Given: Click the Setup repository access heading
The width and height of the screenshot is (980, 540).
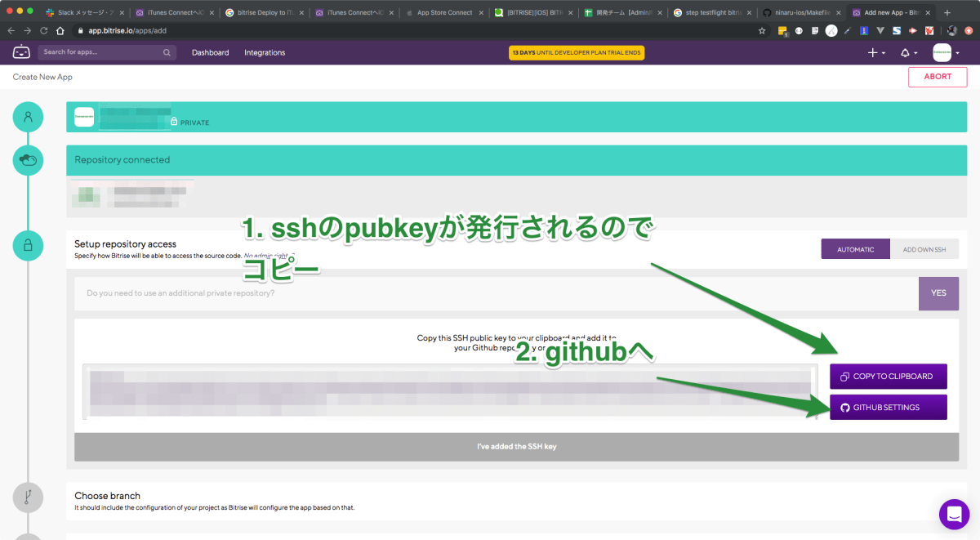Looking at the screenshot, I should [x=125, y=244].
